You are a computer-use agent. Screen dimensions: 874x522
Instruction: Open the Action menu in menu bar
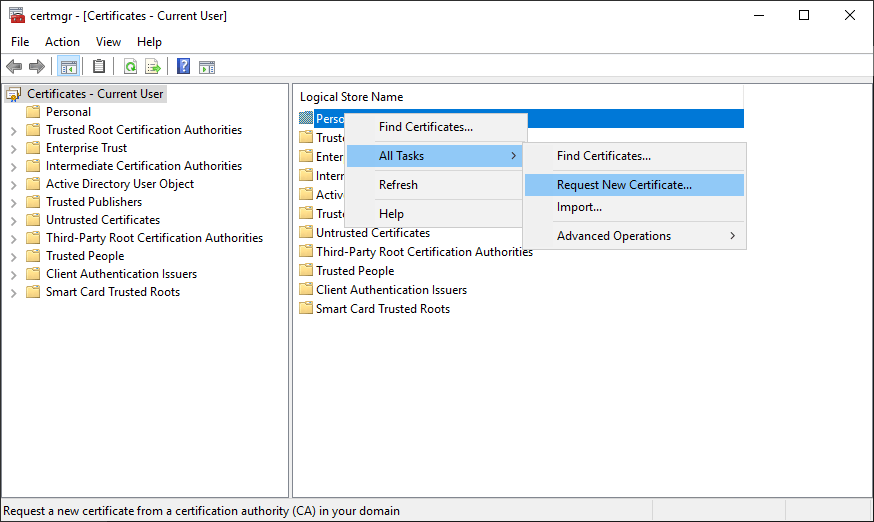pos(62,42)
